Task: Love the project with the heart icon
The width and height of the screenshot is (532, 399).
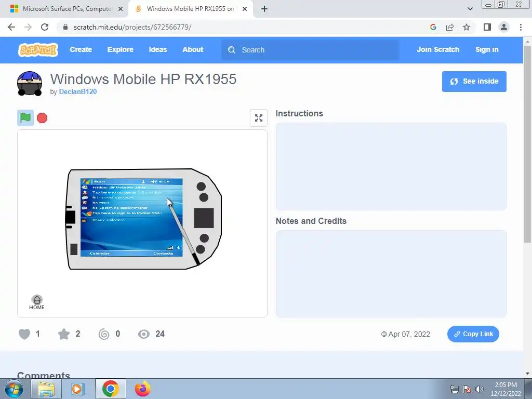Action: [x=24, y=334]
